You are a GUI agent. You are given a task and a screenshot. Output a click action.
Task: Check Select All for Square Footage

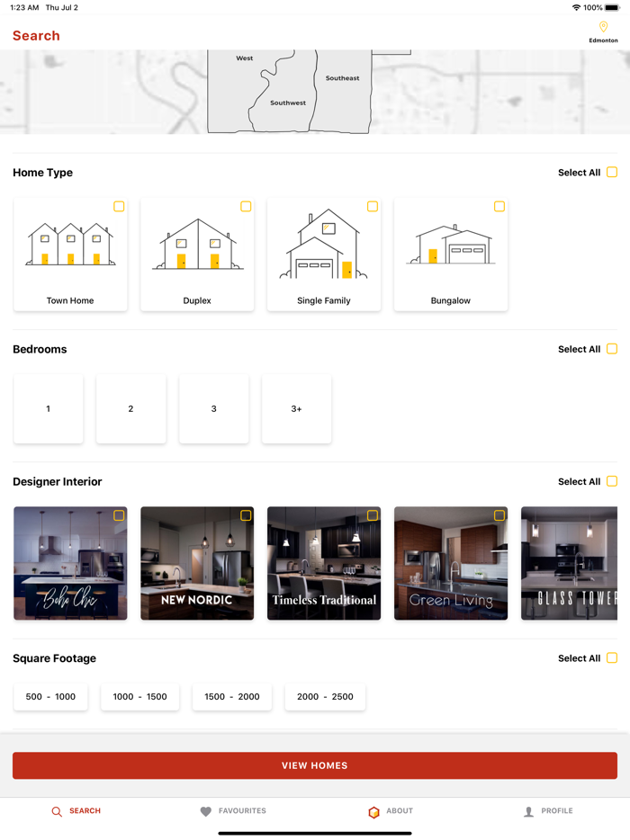(612, 657)
